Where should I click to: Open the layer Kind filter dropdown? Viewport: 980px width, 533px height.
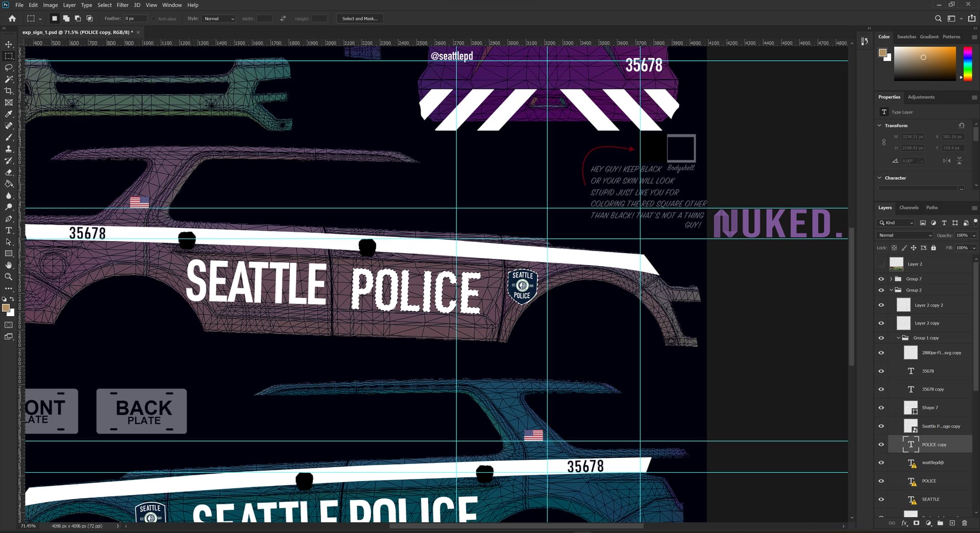[x=896, y=223]
